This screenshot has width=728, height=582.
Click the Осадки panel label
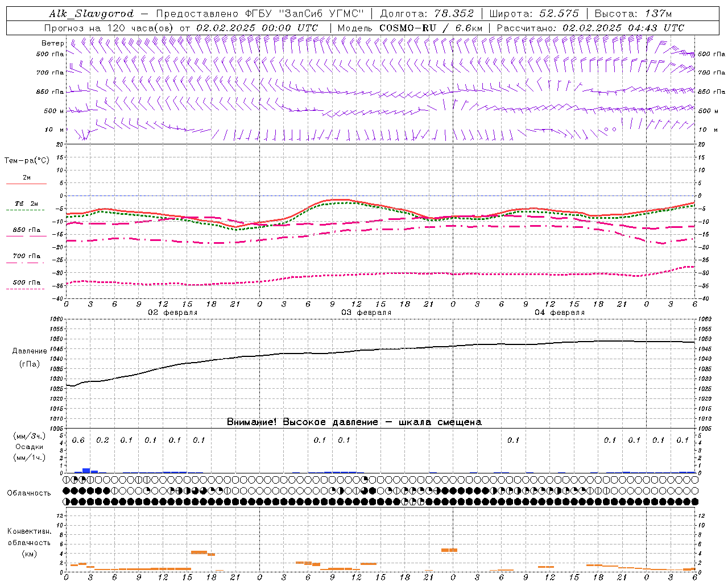29,447
